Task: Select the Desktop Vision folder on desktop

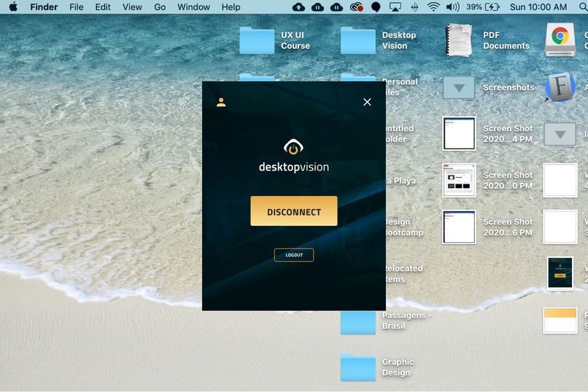Action: (357, 40)
